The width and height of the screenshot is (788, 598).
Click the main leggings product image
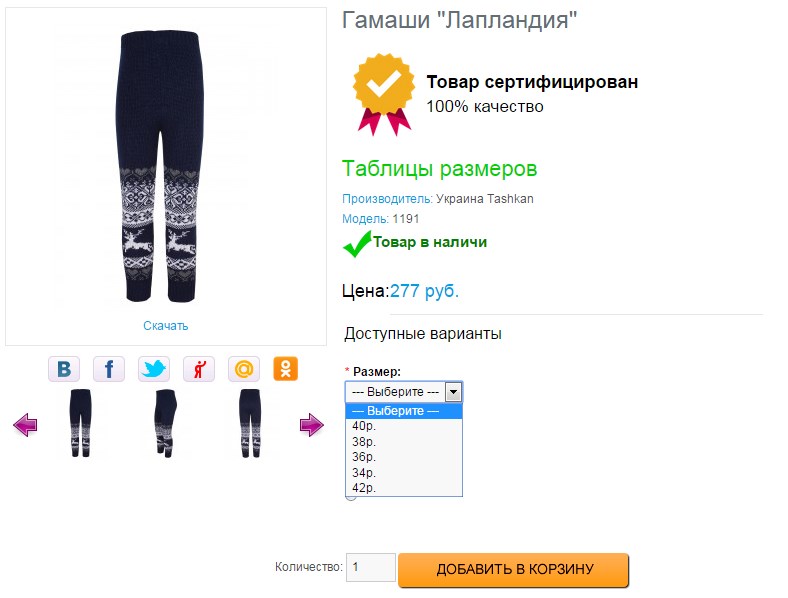160,167
